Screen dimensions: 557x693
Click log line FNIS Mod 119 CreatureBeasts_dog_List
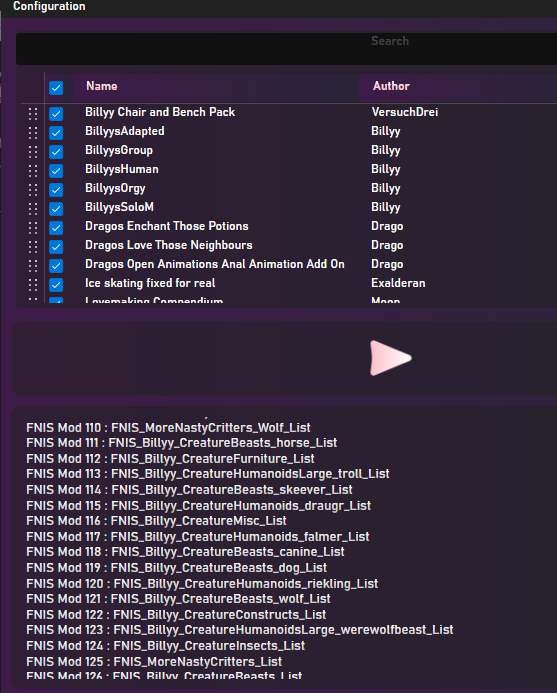(176, 567)
